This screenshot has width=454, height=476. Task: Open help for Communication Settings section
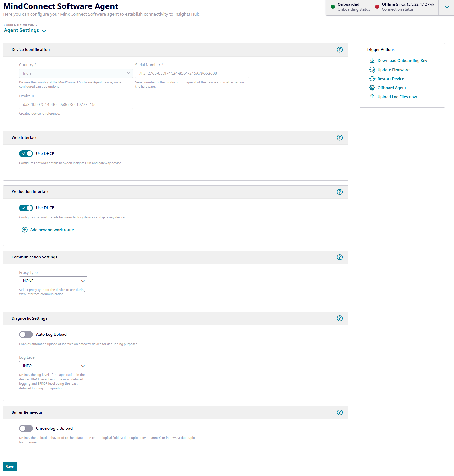[x=340, y=257]
